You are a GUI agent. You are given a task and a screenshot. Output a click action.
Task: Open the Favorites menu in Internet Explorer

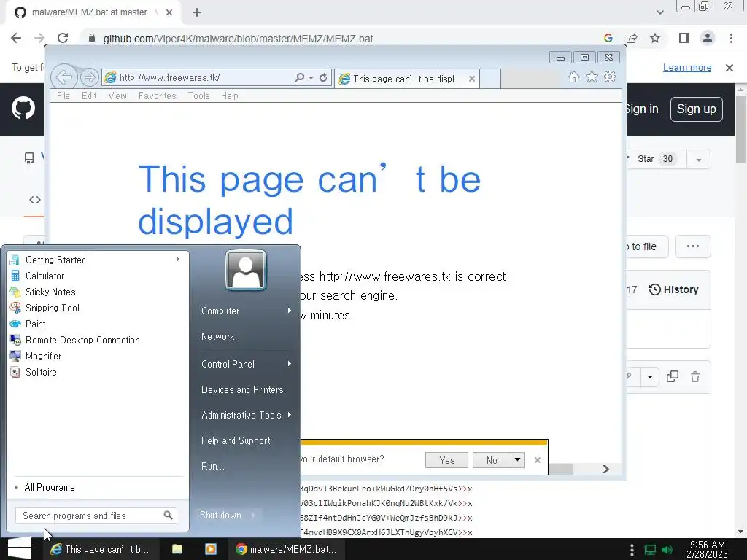point(158,96)
